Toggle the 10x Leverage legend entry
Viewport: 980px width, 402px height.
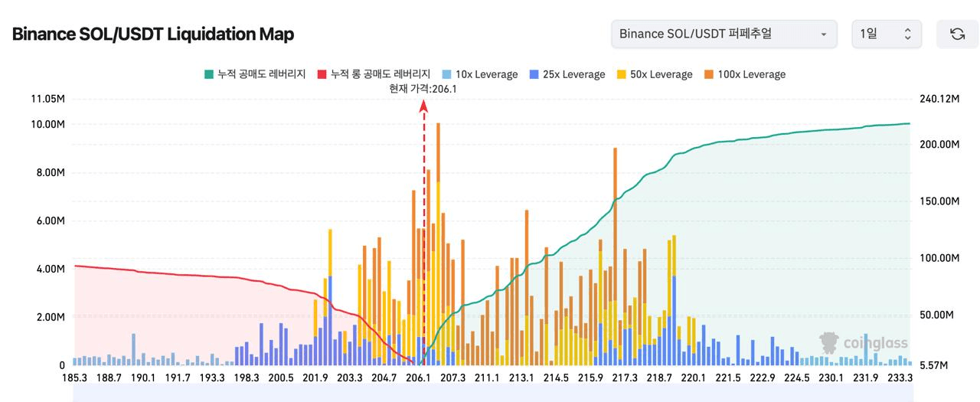(x=479, y=74)
